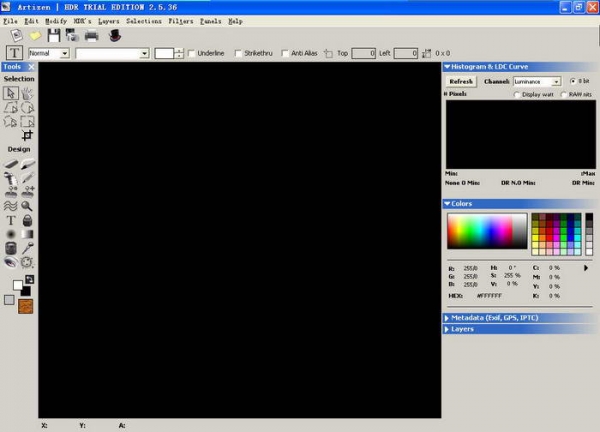
Task: Open the Filters menu
Action: (181, 20)
